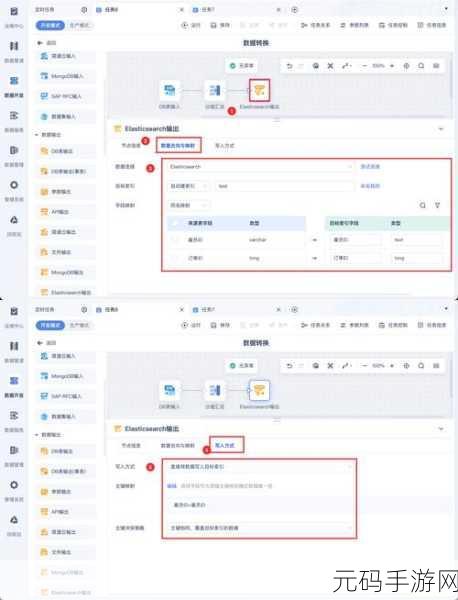
Task: Switch to development mode pill in lower screenshot
Action: coord(50,325)
